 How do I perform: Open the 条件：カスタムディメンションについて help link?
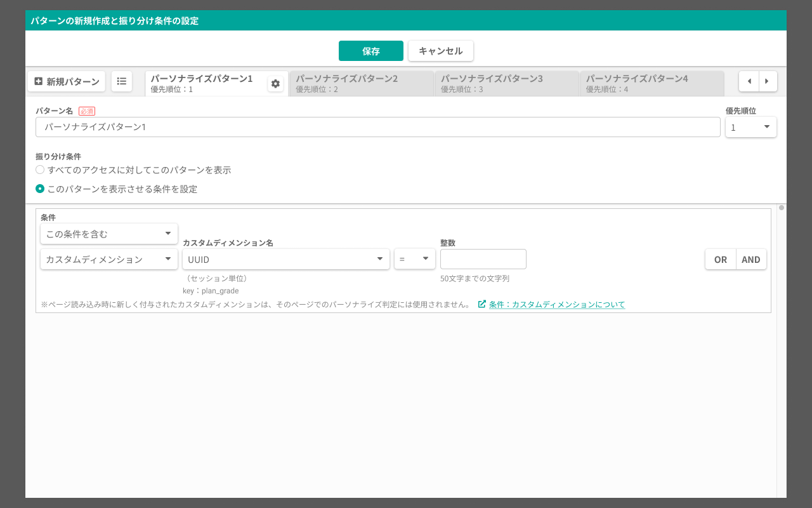556,305
